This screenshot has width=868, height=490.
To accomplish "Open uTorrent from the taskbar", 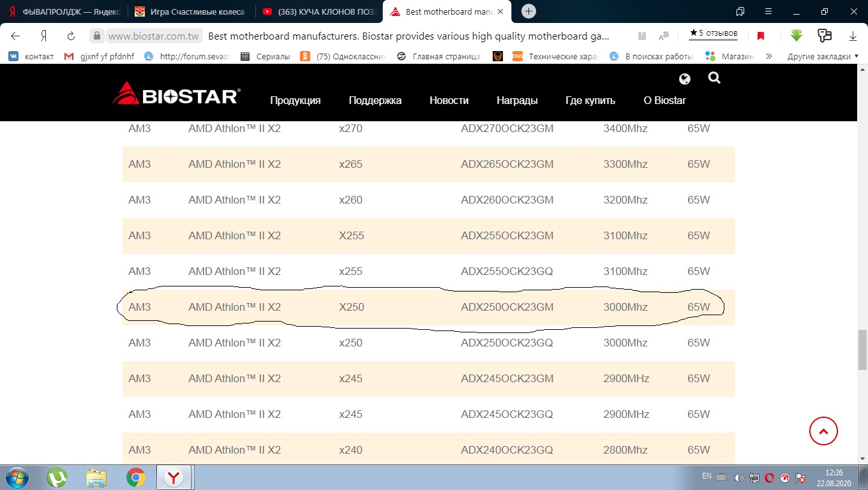I will click(x=57, y=477).
